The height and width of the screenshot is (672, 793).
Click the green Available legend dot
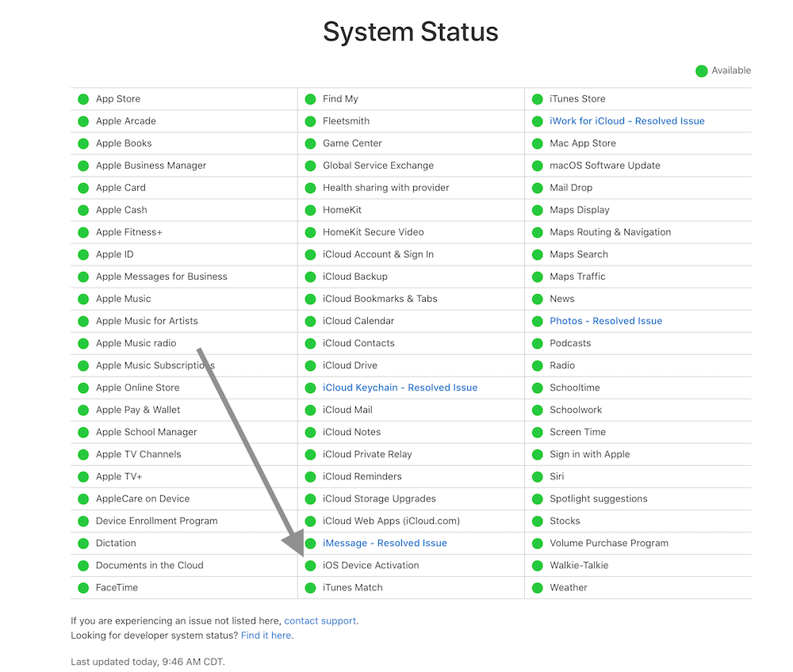(x=702, y=71)
